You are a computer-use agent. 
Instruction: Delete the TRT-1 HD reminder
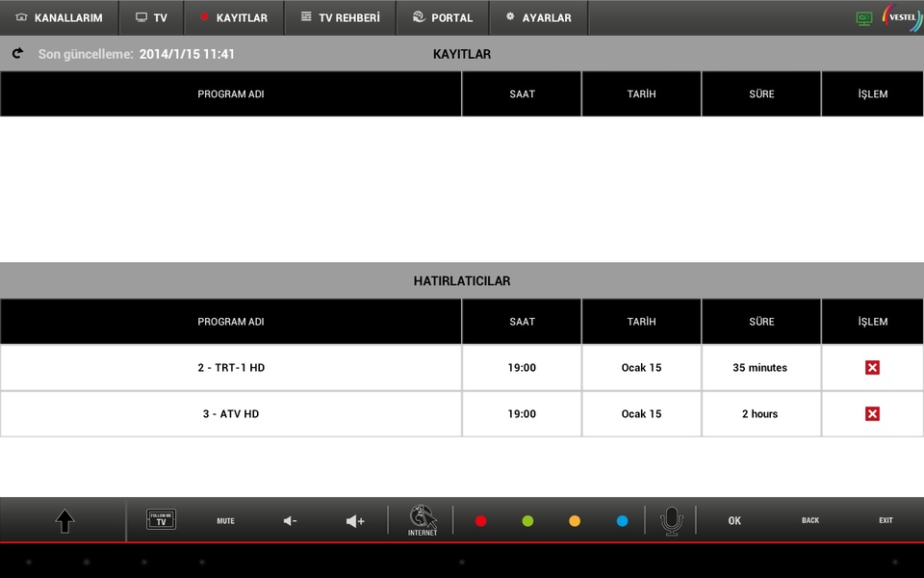[872, 367]
